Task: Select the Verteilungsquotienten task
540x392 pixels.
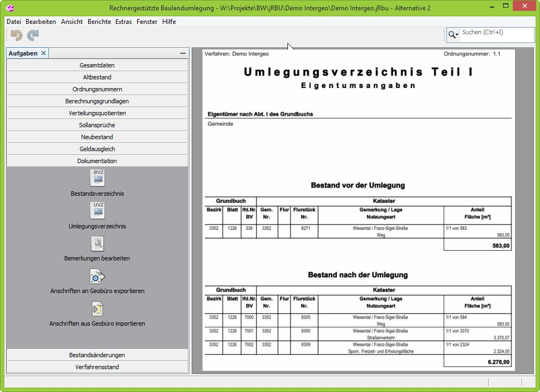Action: click(96, 113)
